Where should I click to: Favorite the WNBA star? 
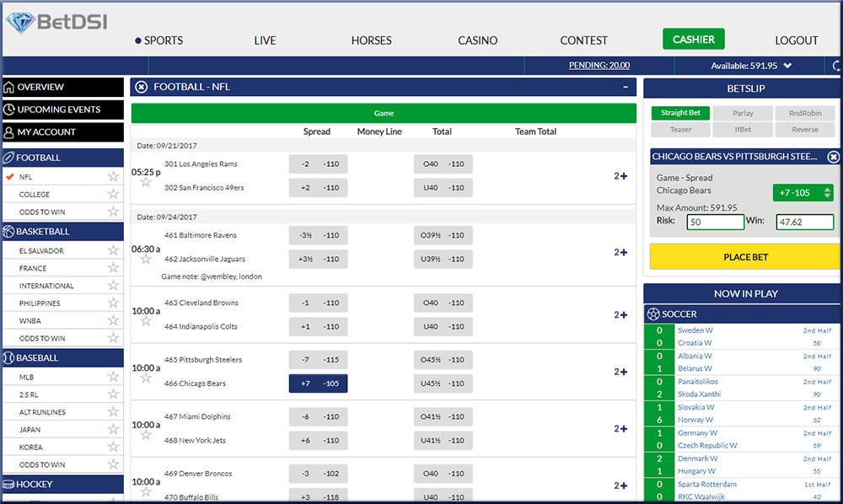(113, 320)
